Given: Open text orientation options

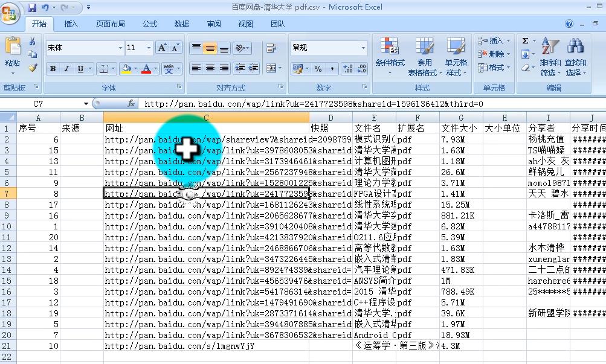Looking at the screenshot, I should 242,48.
